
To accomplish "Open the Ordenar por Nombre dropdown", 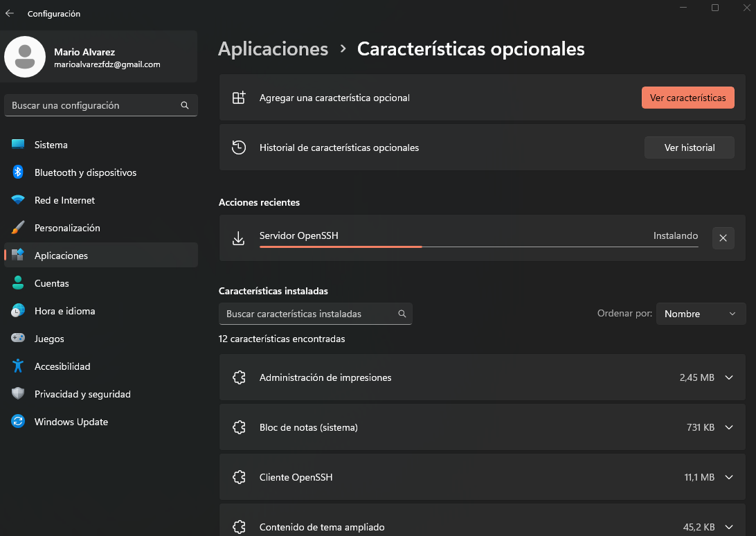I will [701, 314].
